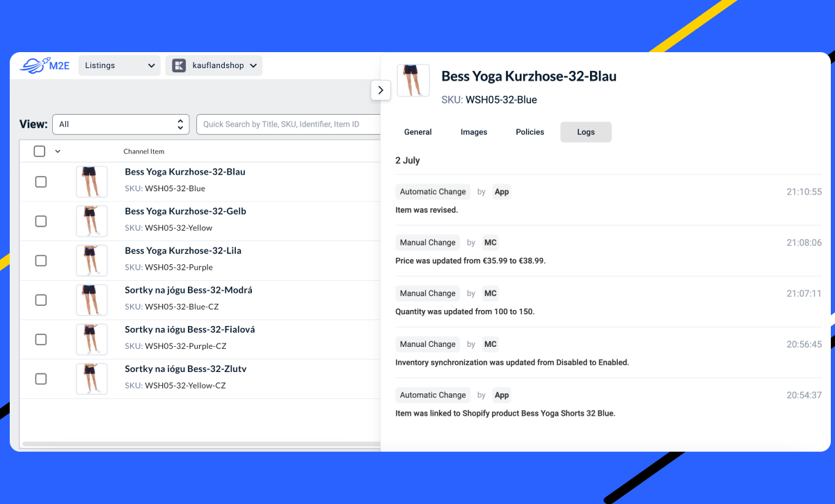Select the WSH05-32-Purple-CZ row checkbox
The width and height of the screenshot is (835, 504).
[x=41, y=339]
